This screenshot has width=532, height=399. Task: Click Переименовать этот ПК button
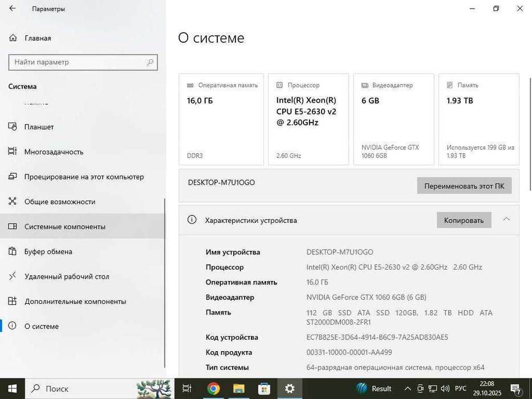tap(464, 186)
